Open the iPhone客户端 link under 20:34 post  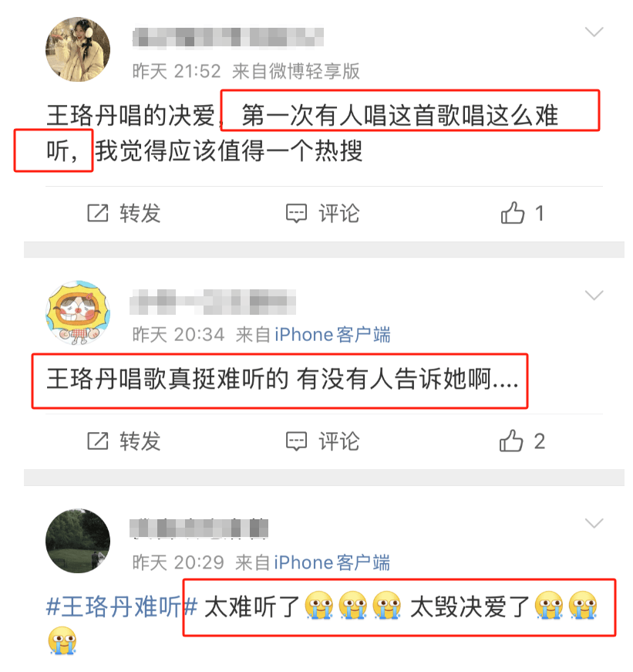click(x=333, y=335)
